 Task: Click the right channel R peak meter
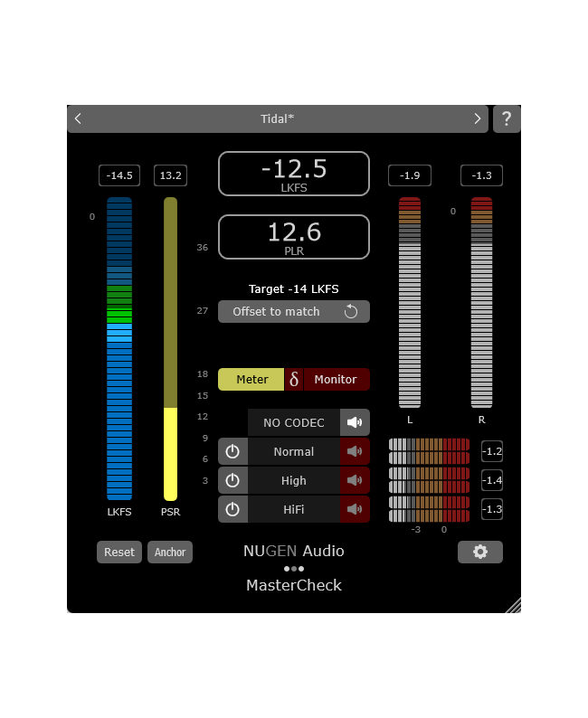click(481, 302)
